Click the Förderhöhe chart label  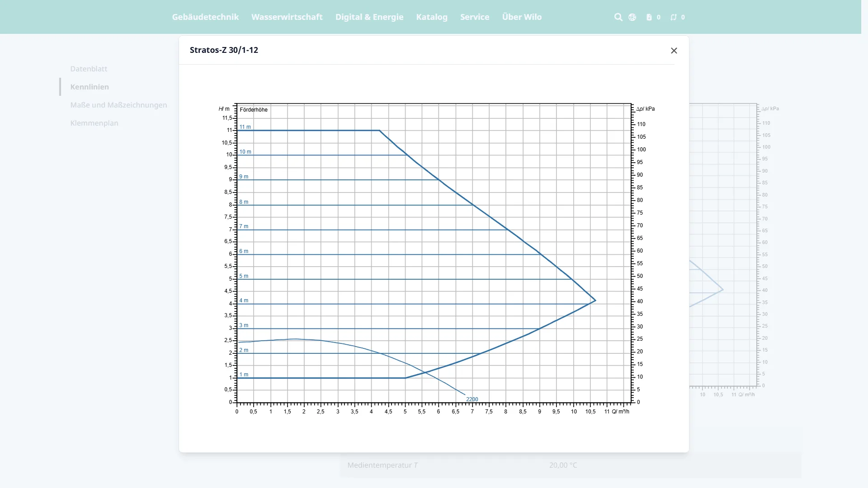pos(254,110)
